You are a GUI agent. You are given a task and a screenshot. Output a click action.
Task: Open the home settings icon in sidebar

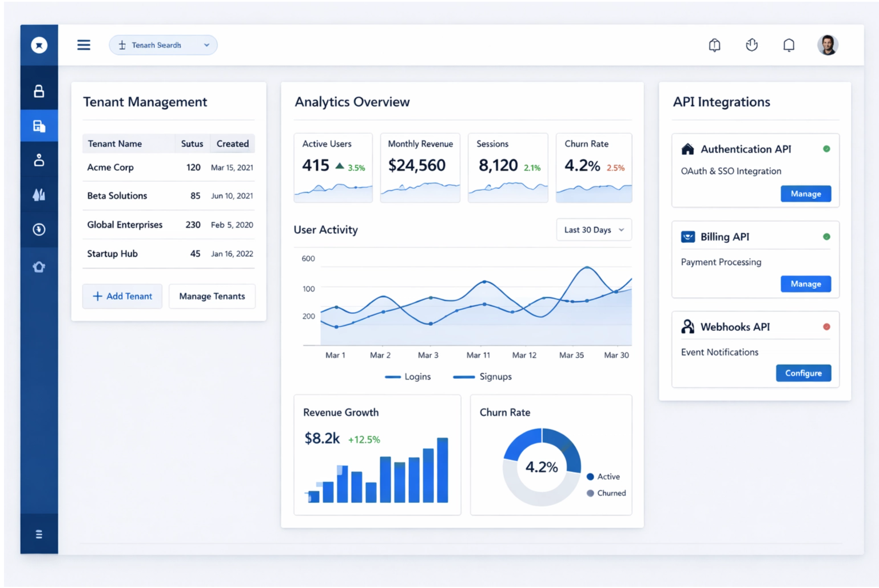pyautogui.click(x=39, y=266)
